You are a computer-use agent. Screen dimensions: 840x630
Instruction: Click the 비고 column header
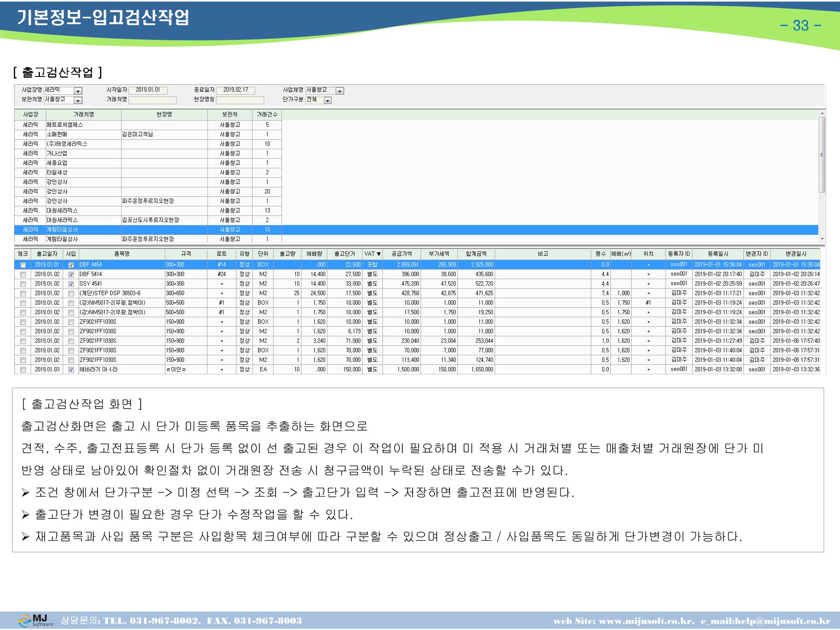[543, 254]
